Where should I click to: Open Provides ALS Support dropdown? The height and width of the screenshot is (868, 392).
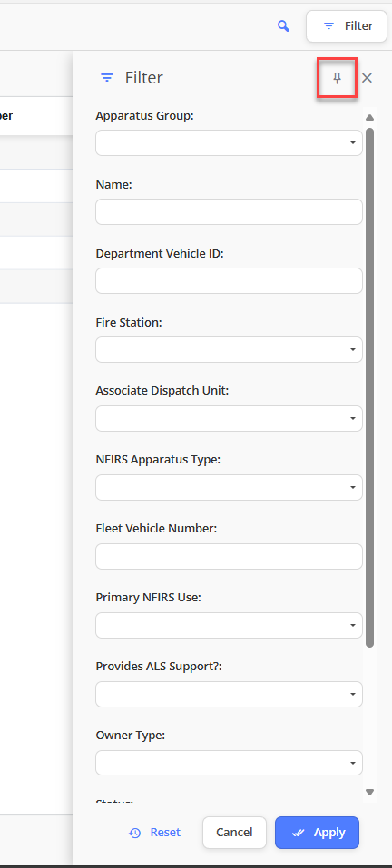tap(230, 694)
